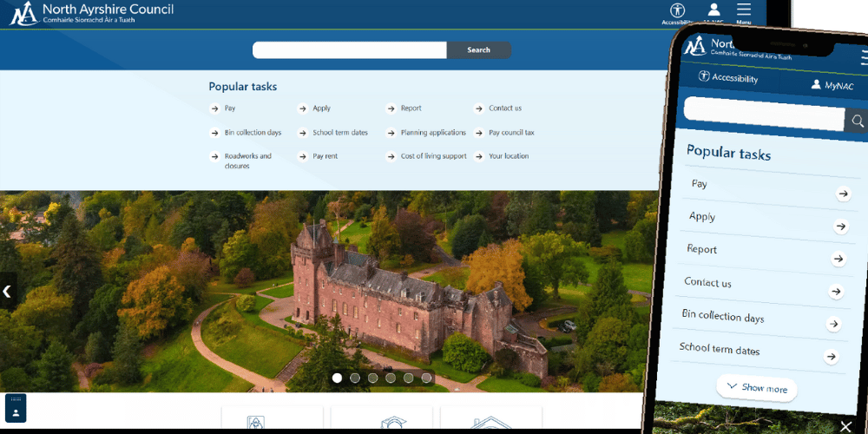Expand Show more on phone
Screen dimensions: 868x434
(x=757, y=388)
